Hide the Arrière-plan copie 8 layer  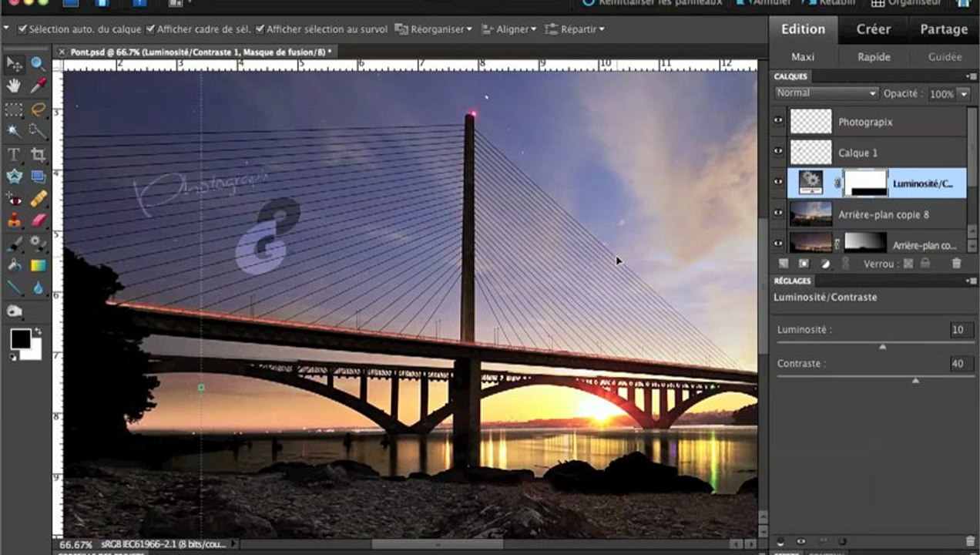778,214
